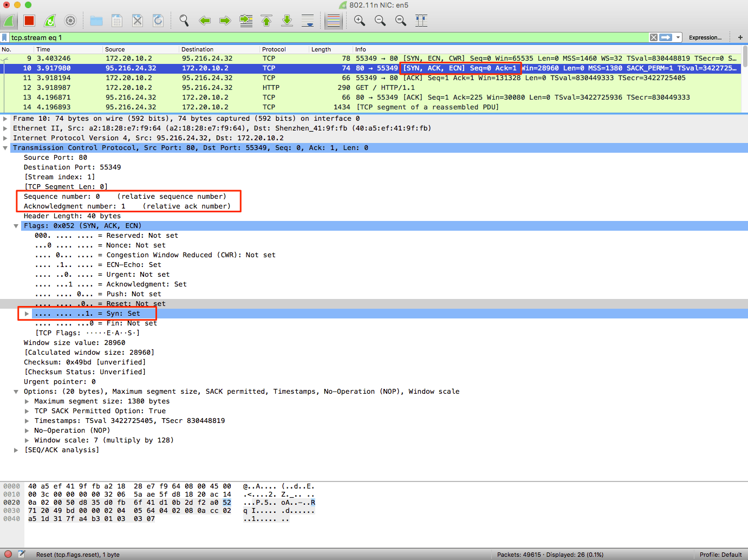The image size is (748, 560).
Task: Sort by the Destination column header
Action: (219, 49)
